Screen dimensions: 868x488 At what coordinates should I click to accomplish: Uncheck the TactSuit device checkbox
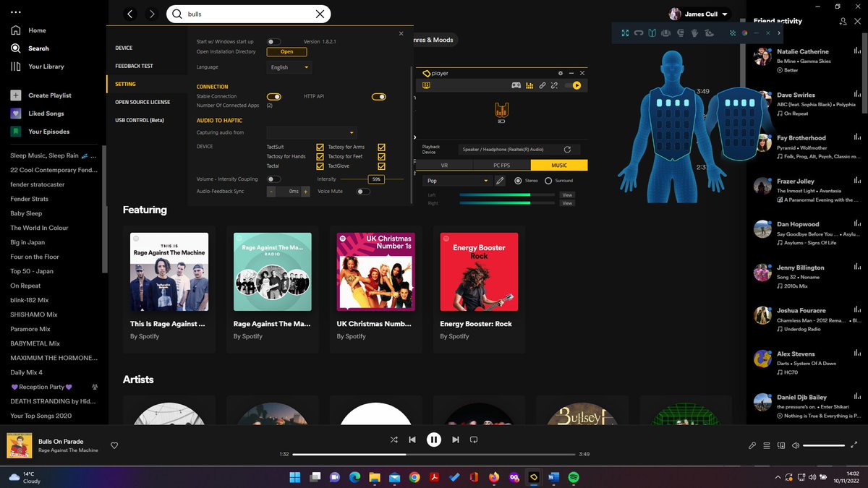[x=320, y=147]
